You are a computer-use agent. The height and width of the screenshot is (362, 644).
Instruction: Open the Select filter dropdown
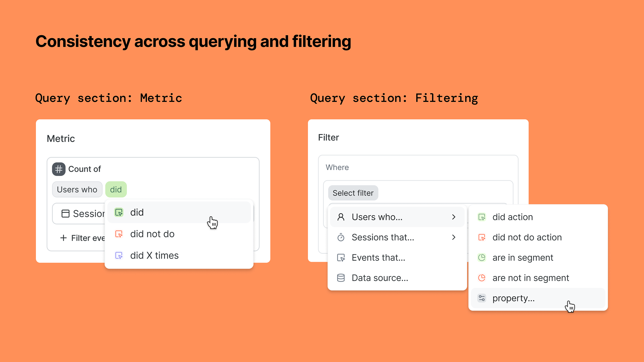pos(353,193)
